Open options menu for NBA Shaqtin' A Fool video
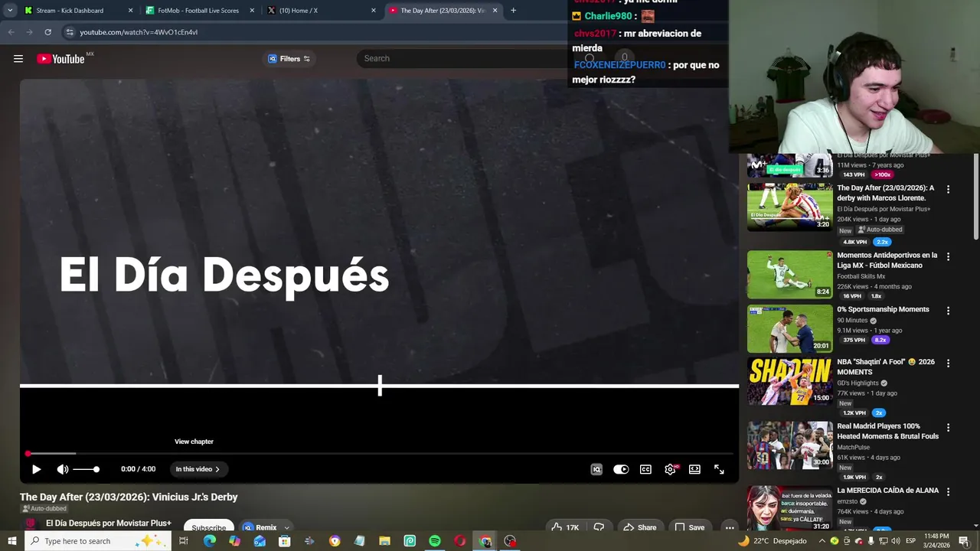Viewport: 980px width, 551px height. [948, 364]
